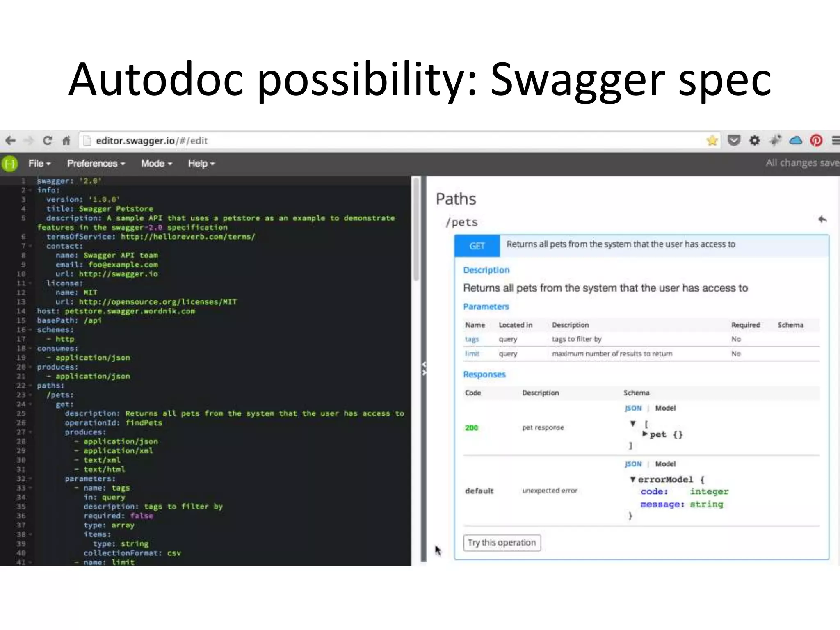Click the gear extension icon
This screenshot has width=840, height=630.
[x=755, y=141]
